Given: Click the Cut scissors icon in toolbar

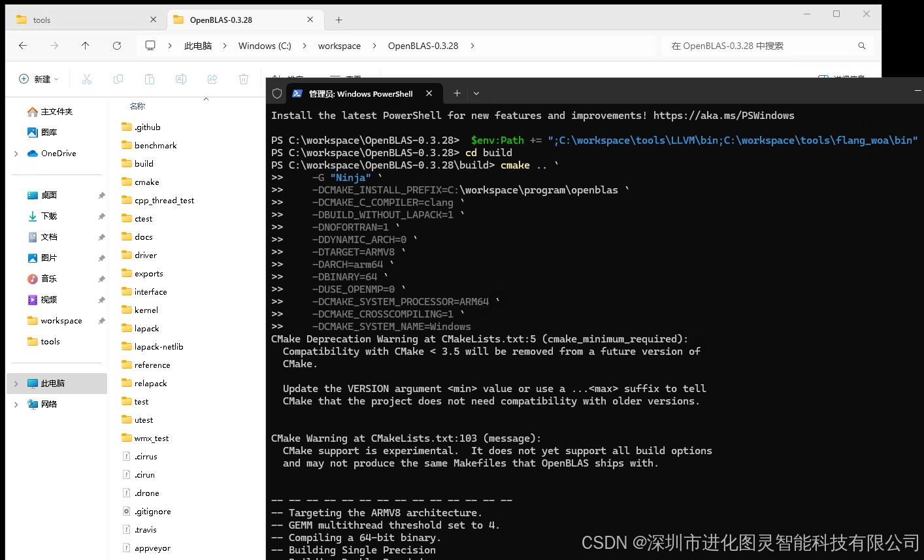Looking at the screenshot, I should [x=87, y=79].
